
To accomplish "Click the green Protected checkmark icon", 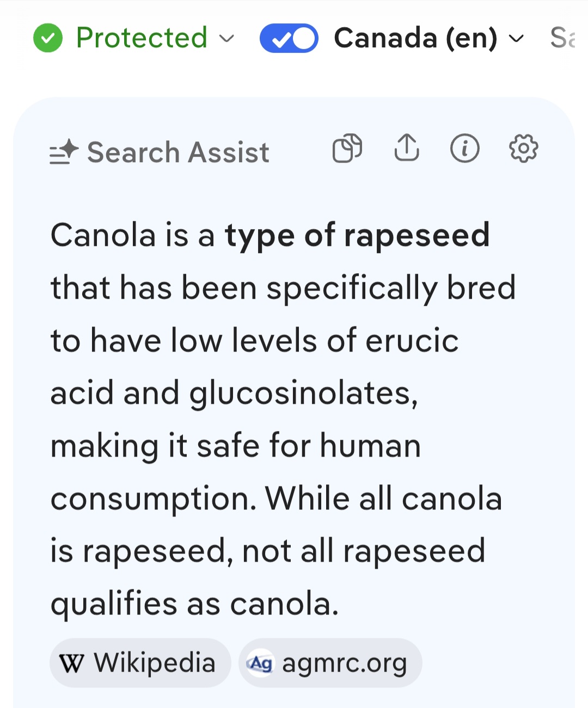I will (48, 38).
